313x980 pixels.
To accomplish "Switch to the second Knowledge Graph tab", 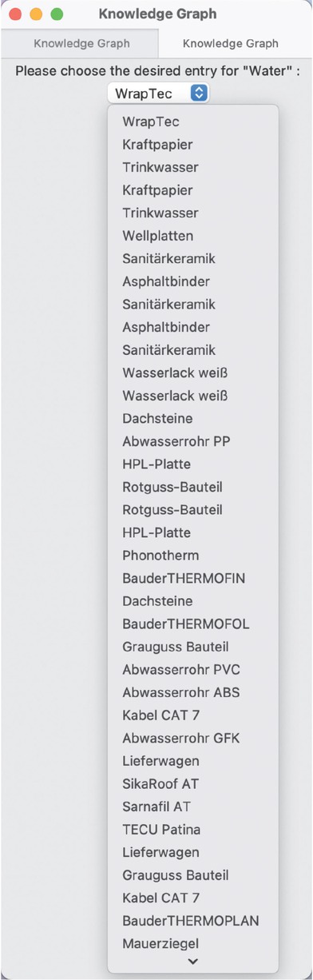I will pyautogui.click(x=231, y=43).
